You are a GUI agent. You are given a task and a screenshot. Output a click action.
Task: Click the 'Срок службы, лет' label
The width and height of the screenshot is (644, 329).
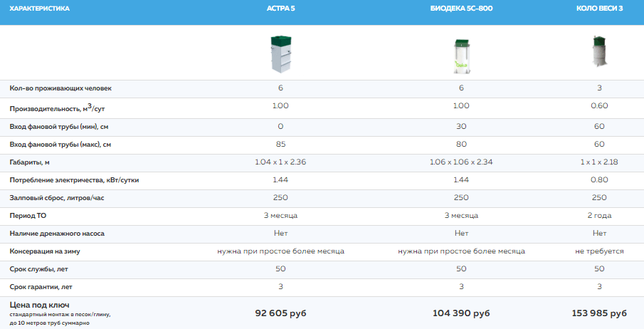[x=38, y=269]
